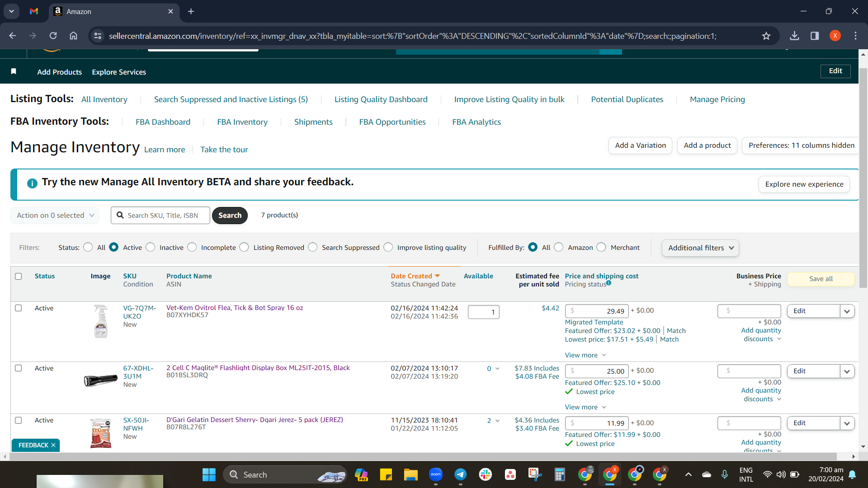Click the Vet-Kem price field showing 29.49
Screen dimensions: 868x488
(x=597, y=311)
